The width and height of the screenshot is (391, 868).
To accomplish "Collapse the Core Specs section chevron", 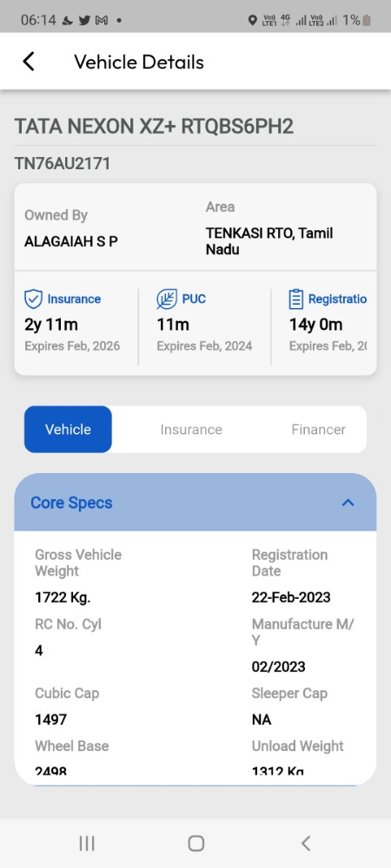I will pyautogui.click(x=348, y=503).
